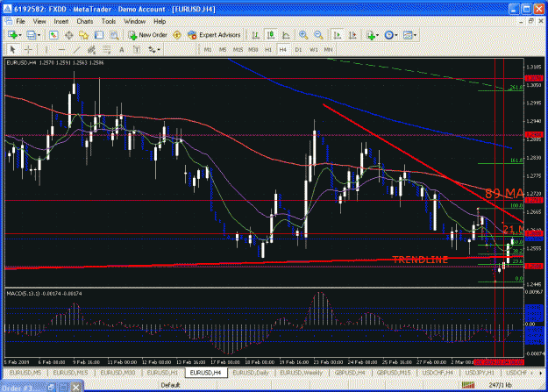Open the Indicators list icon

pos(371,35)
